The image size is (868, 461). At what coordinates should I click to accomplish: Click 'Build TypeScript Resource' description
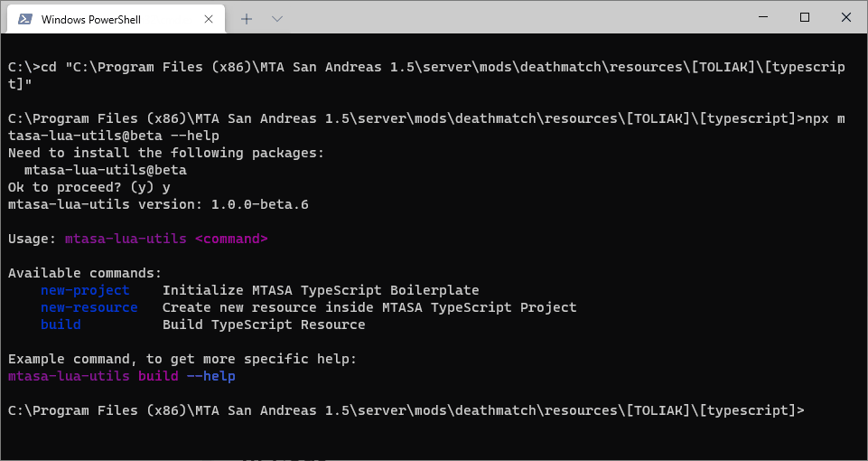click(264, 325)
